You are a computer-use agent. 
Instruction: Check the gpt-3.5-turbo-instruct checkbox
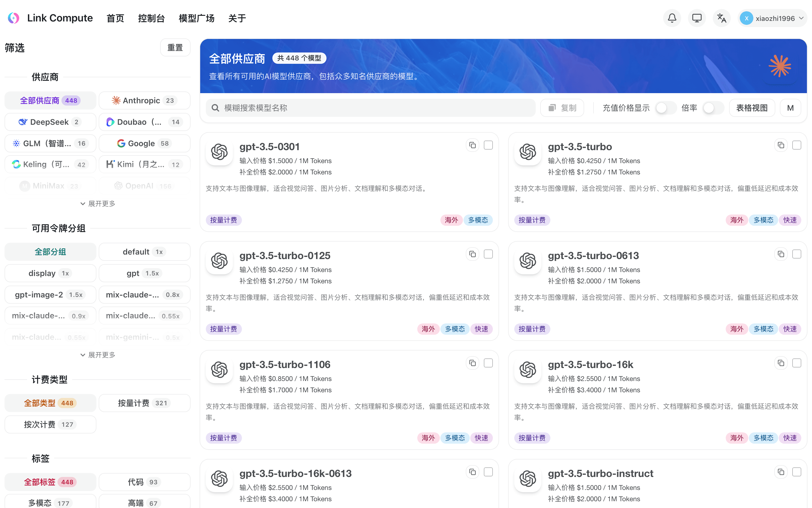pos(796,472)
